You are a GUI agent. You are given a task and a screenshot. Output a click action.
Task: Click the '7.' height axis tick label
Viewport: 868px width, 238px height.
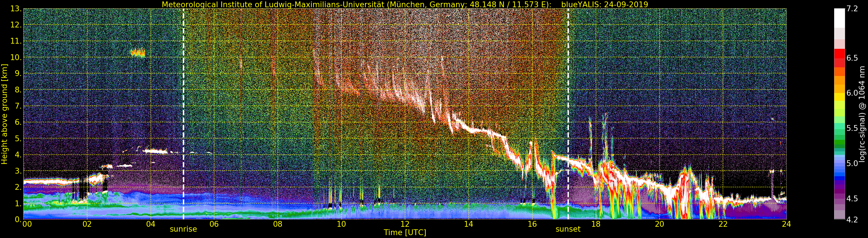[x=18, y=106]
